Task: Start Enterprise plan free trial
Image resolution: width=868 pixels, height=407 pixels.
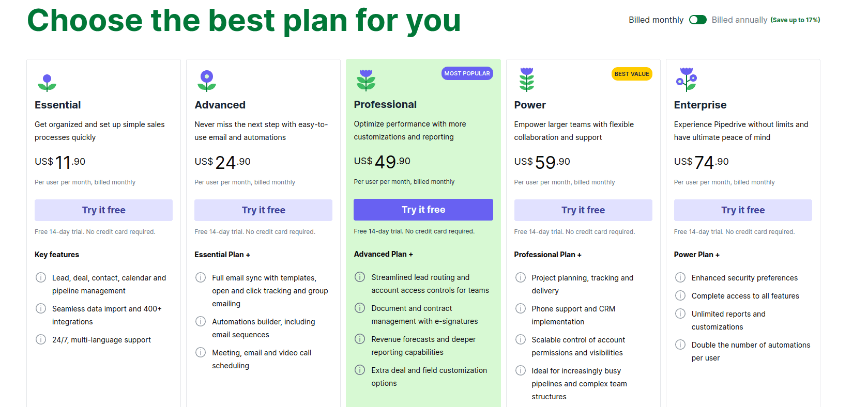Action: click(x=743, y=210)
